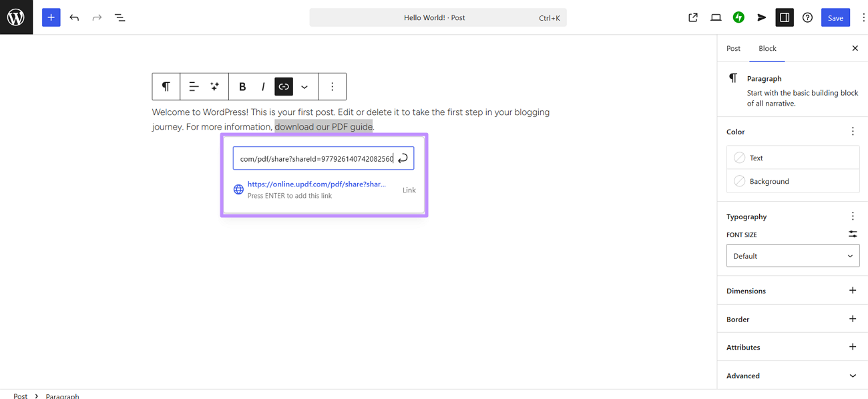The width and height of the screenshot is (868, 399).
Task: Click the paragraph block type icon
Action: (x=166, y=86)
